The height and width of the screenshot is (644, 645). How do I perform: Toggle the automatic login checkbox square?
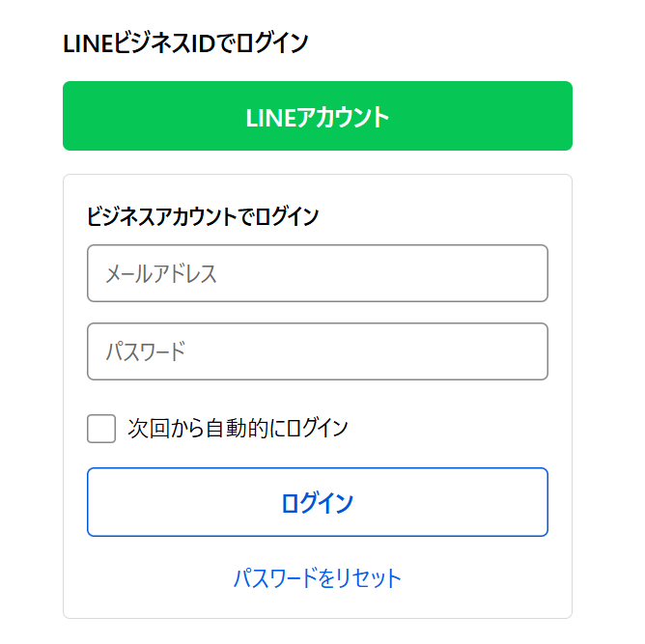[x=101, y=428]
